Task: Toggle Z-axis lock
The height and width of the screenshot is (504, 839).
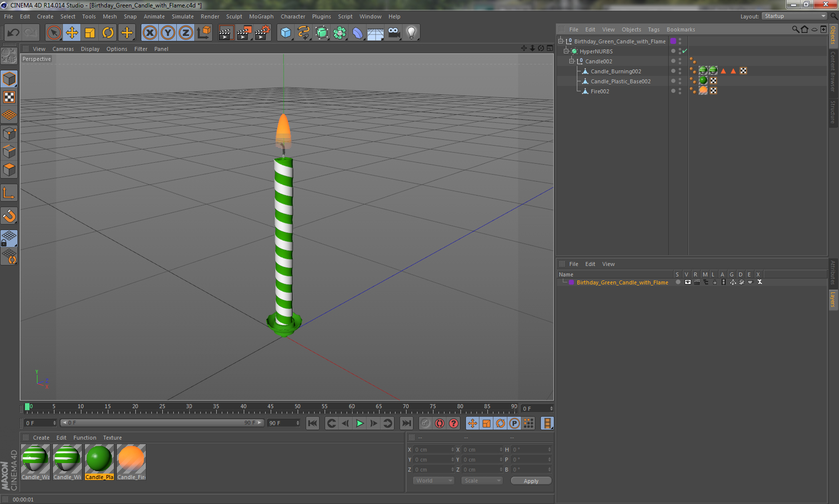Action: point(186,33)
